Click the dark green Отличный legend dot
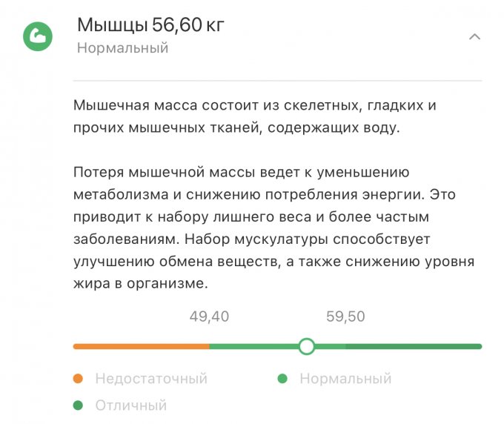The height and width of the screenshot is (424, 504). pos(79,405)
